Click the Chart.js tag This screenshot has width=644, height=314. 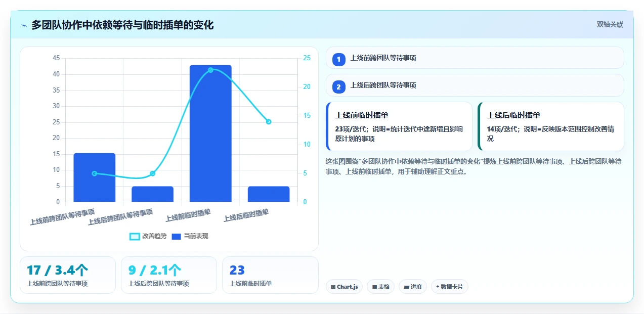(344, 287)
